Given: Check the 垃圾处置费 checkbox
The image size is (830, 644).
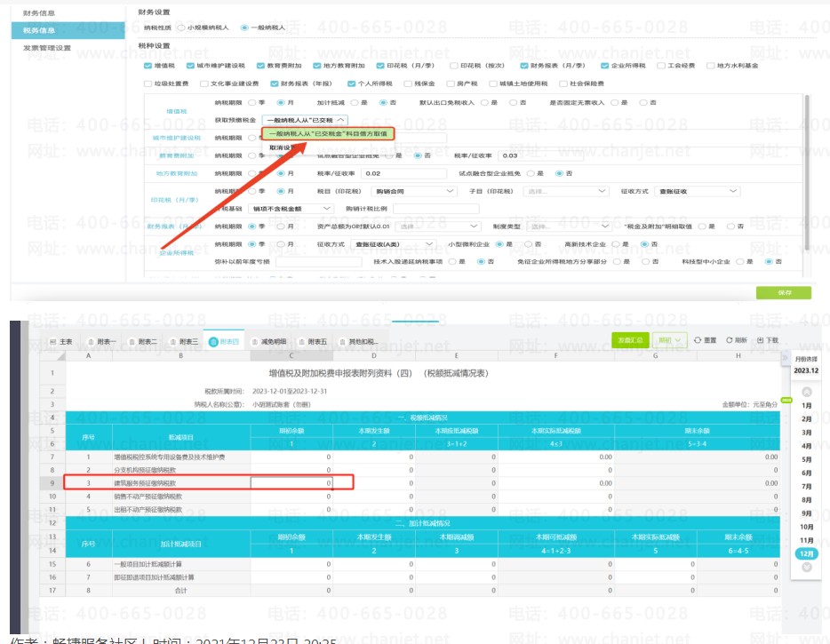Looking at the screenshot, I should pos(148,83).
